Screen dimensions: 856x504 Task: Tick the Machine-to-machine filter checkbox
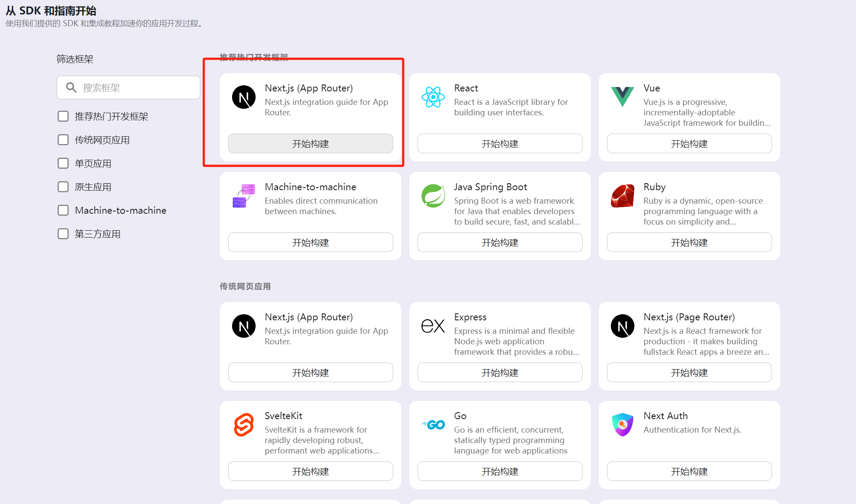click(63, 210)
